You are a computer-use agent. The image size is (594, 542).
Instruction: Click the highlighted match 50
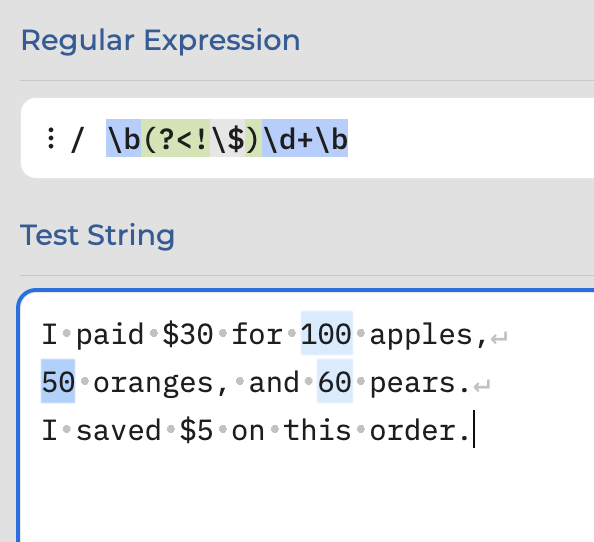point(58,381)
